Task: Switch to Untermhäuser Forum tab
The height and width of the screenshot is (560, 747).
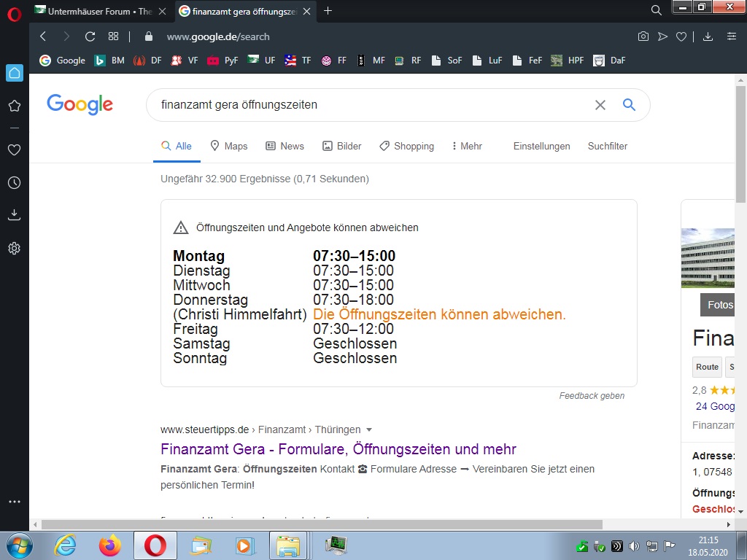Action: 99,11
